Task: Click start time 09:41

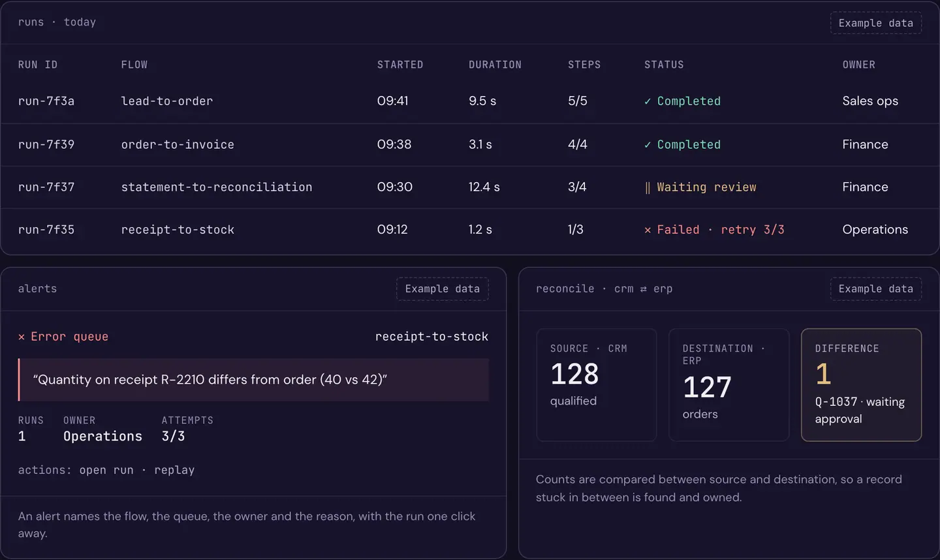Action: click(x=393, y=101)
